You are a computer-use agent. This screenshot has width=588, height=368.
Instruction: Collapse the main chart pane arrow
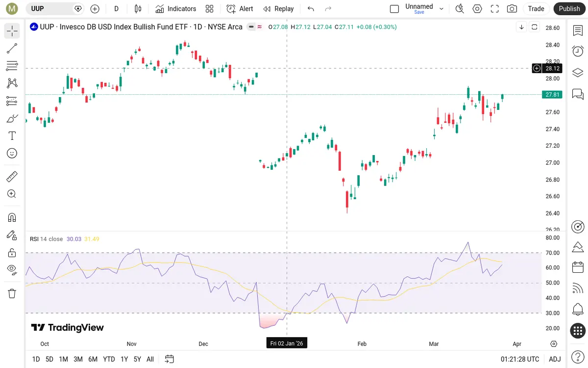click(x=522, y=27)
